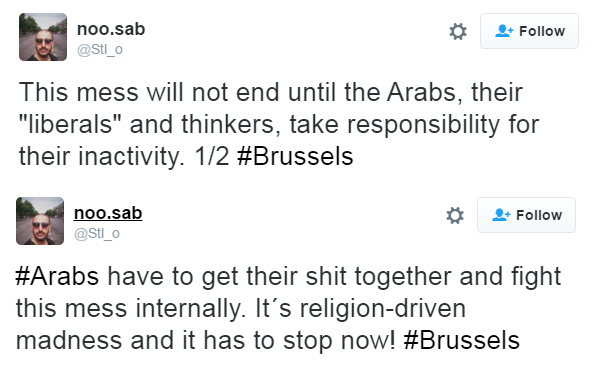The width and height of the screenshot is (600, 375).
Task: Open #Brussels hashtag in first tweet
Action: (295, 157)
